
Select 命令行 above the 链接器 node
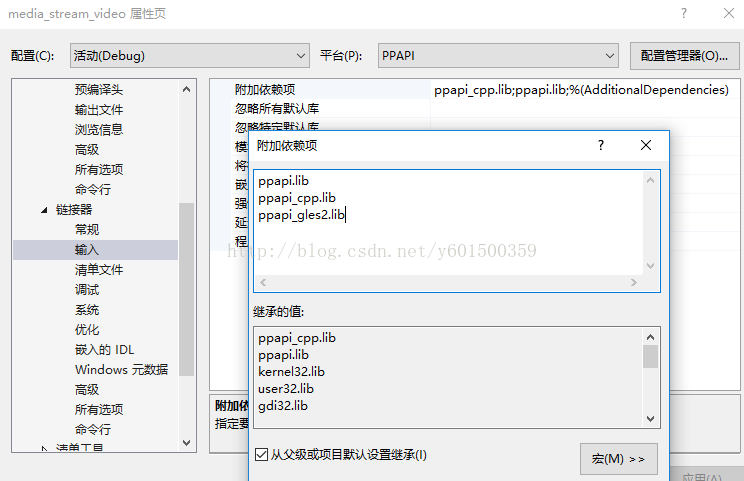93,189
